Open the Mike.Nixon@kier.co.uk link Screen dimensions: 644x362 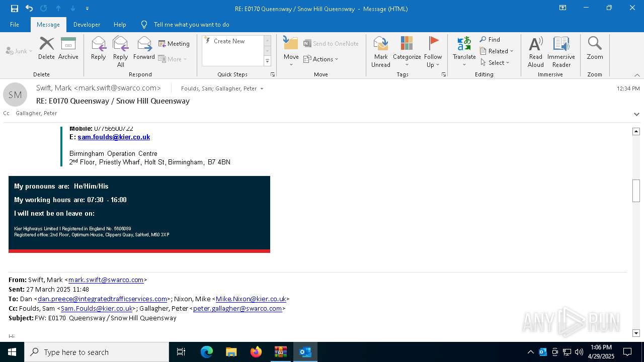(251, 299)
